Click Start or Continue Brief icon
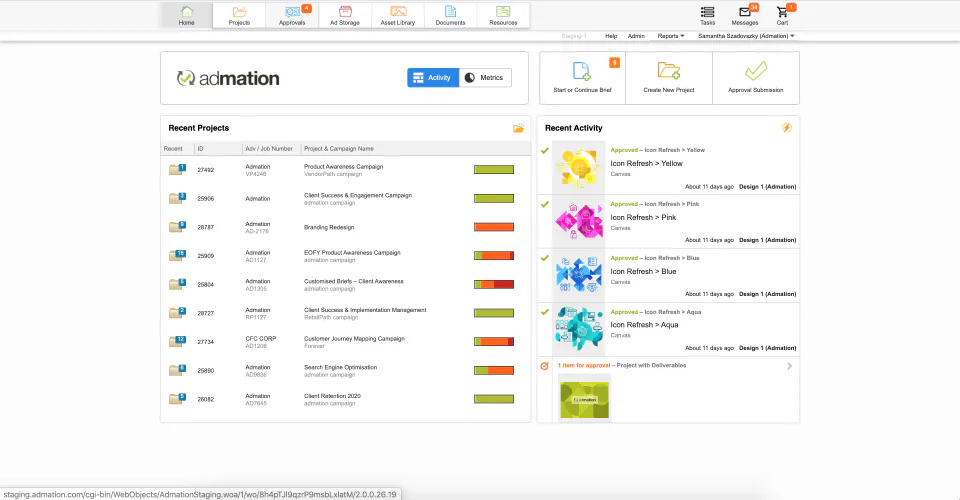Screen dimensions: 960x500 tap(582, 71)
